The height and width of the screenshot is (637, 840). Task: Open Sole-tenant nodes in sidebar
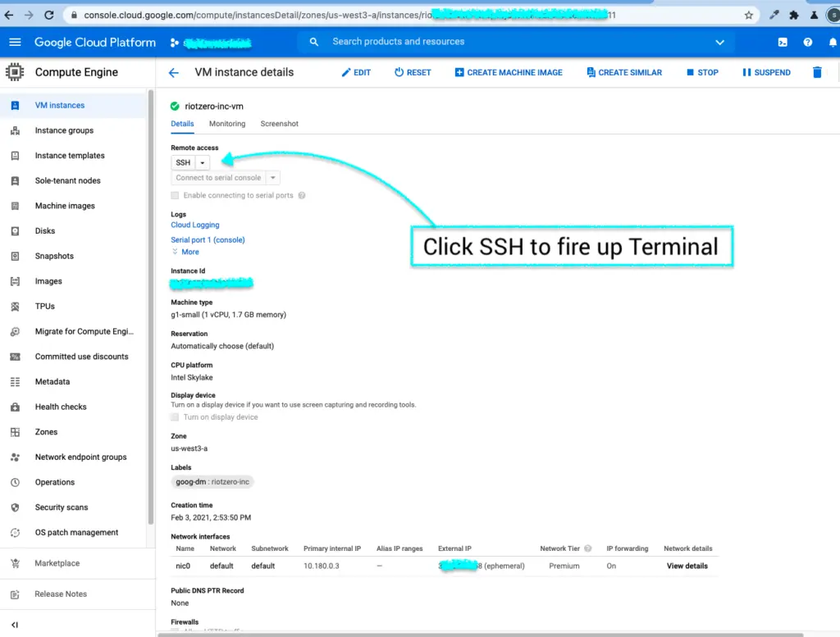(67, 181)
